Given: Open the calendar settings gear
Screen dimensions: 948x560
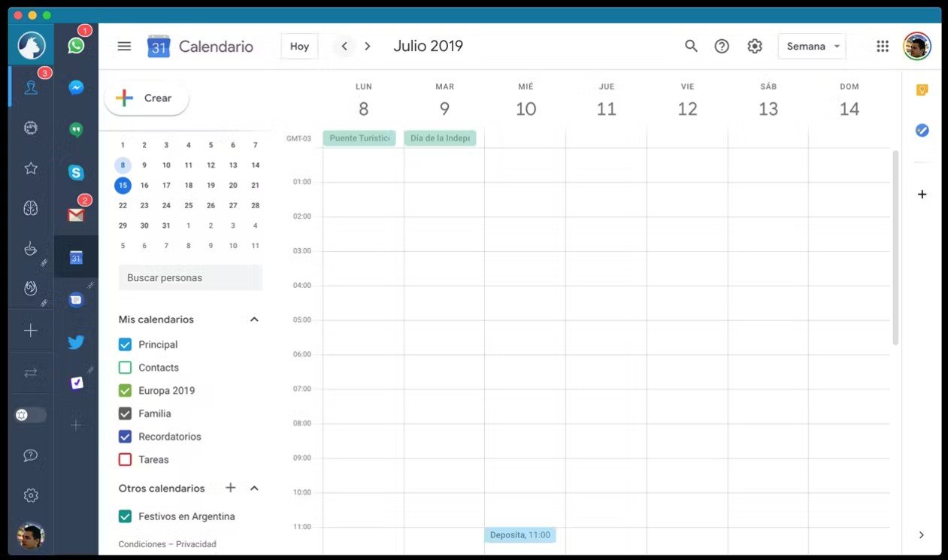Looking at the screenshot, I should (755, 46).
